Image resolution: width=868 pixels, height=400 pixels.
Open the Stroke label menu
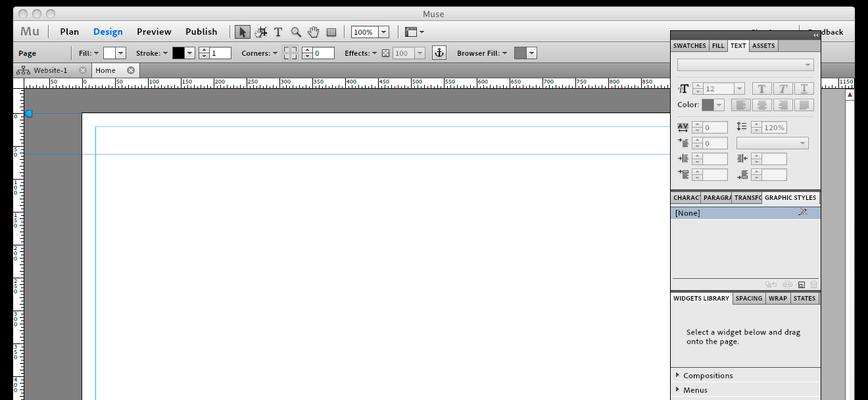click(x=152, y=53)
